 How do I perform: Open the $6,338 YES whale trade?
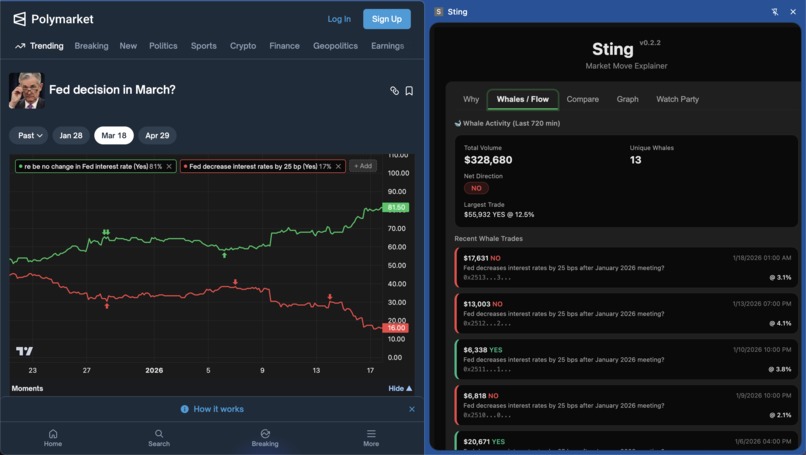626,359
